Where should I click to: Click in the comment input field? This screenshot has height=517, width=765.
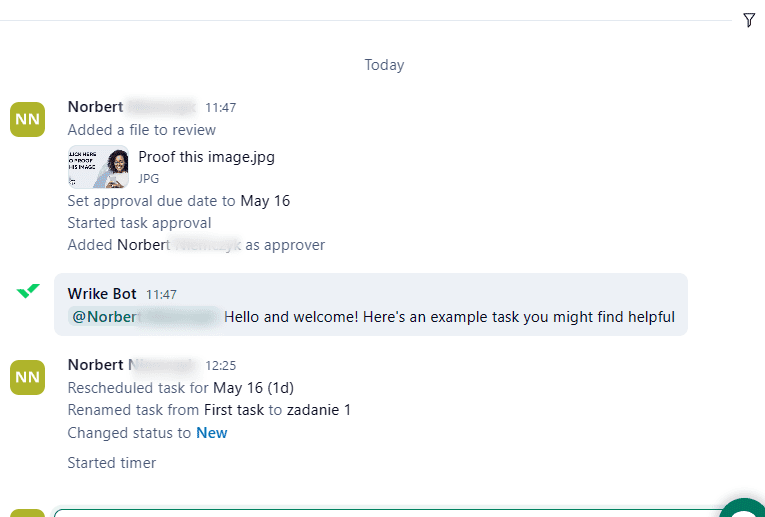pos(380,512)
